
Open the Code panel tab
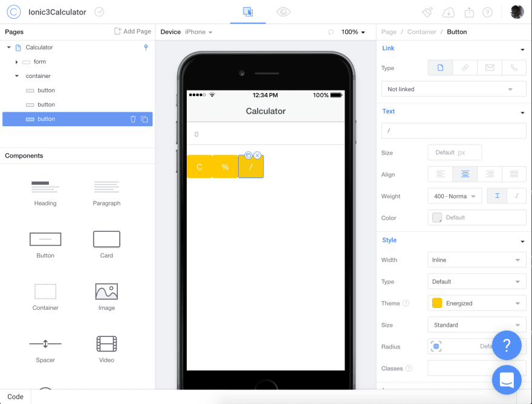pos(15,397)
